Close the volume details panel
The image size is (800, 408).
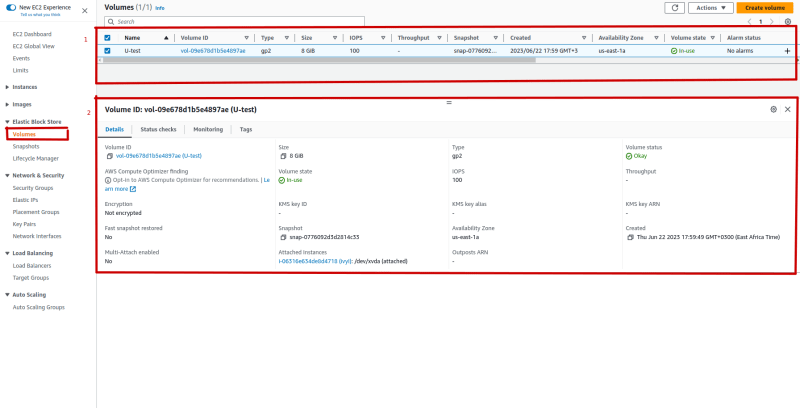(x=788, y=109)
